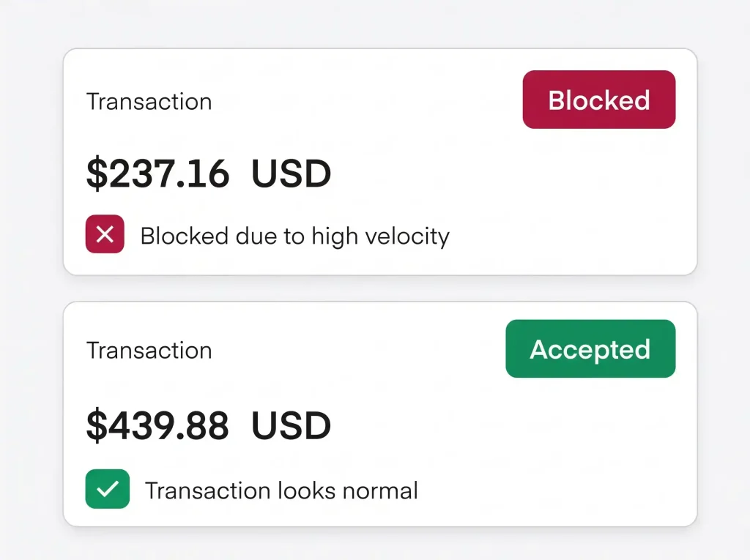Select the $237.16 amount
This screenshot has height=560, width=750.
[158, 173]
